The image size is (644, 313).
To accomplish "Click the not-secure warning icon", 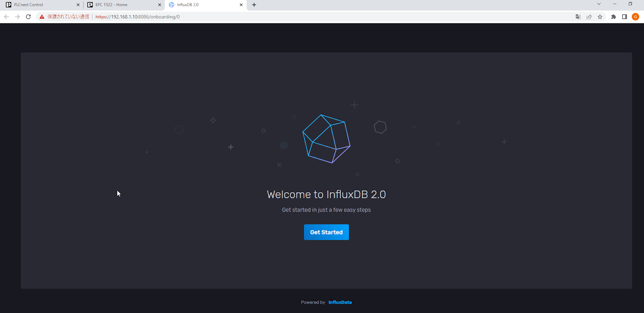I will [42, 17].
